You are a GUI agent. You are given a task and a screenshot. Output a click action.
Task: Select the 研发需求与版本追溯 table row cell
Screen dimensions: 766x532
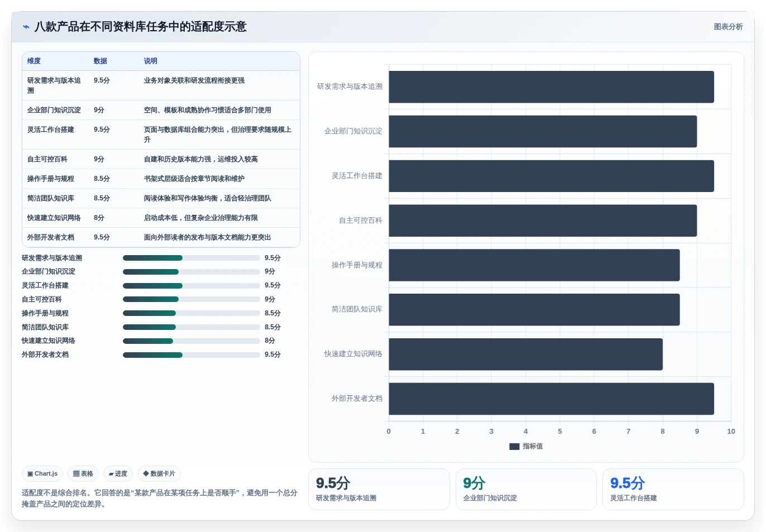tap(55, 85)
